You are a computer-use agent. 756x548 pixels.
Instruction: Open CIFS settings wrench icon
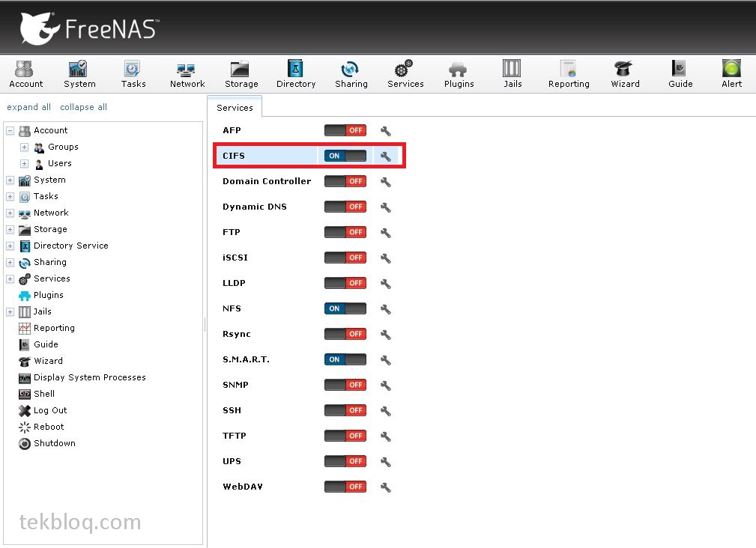[385, 156]
